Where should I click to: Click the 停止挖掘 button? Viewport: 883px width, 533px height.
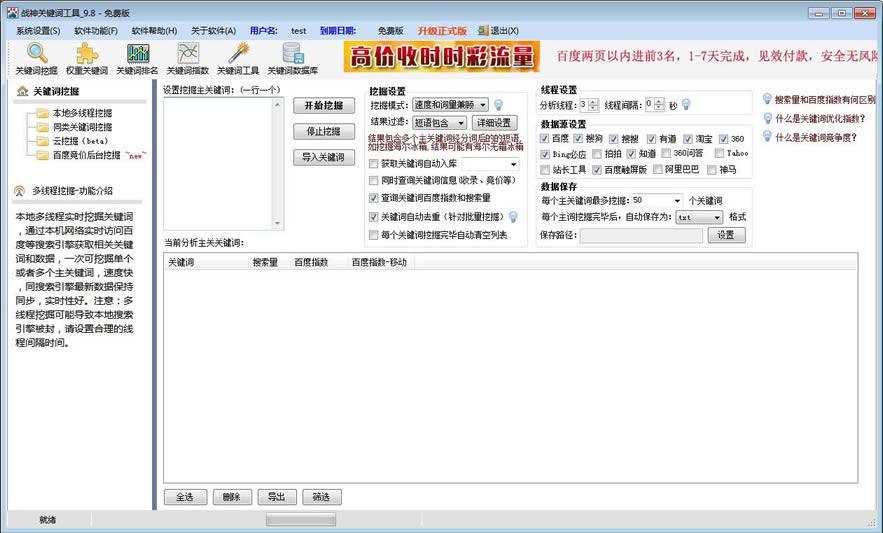(324, 131)
